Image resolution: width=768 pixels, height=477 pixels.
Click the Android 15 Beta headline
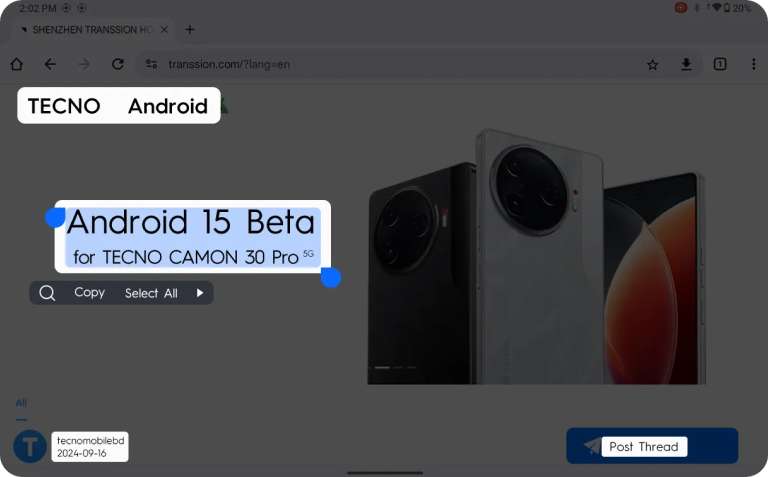coord(191,222)
